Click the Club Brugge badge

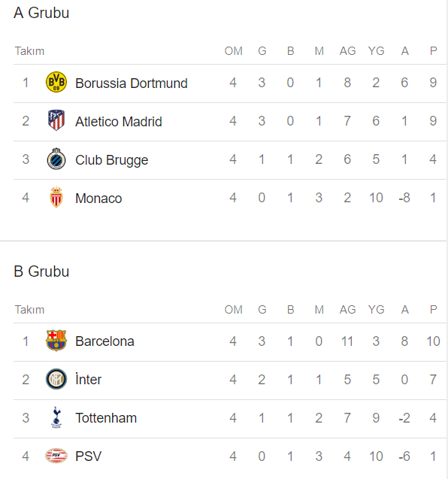tap(56, 159)
